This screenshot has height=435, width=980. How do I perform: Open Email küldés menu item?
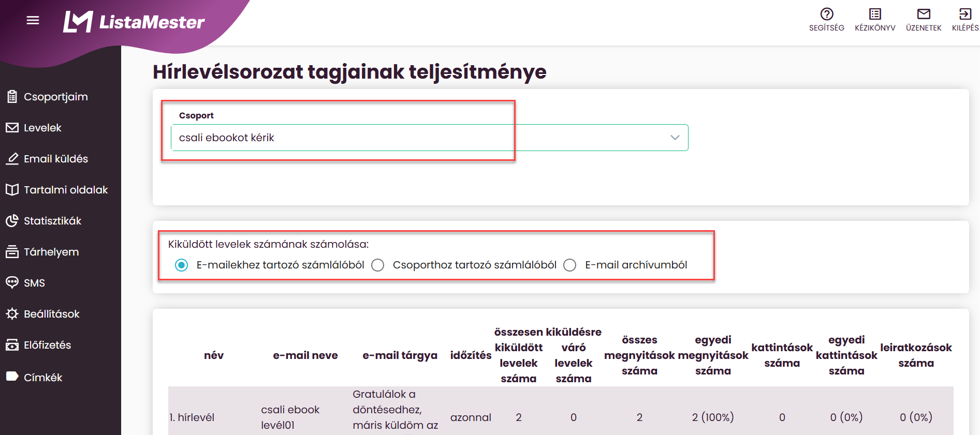pyautogui.click(x=56, y=159)
